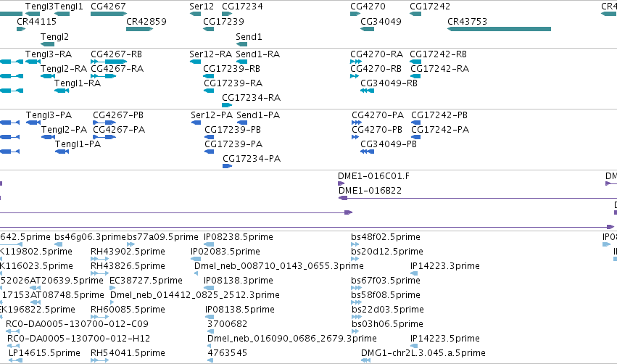617x364 pixels.
Task: Open transcript Tengl1-RA
Action: (78, 83)
